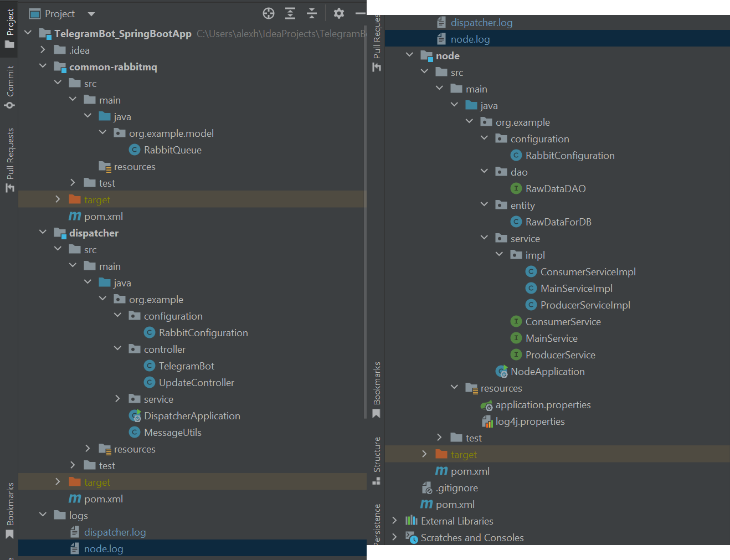Collapse the common-rabbitmq module

(x=43, y=66)
